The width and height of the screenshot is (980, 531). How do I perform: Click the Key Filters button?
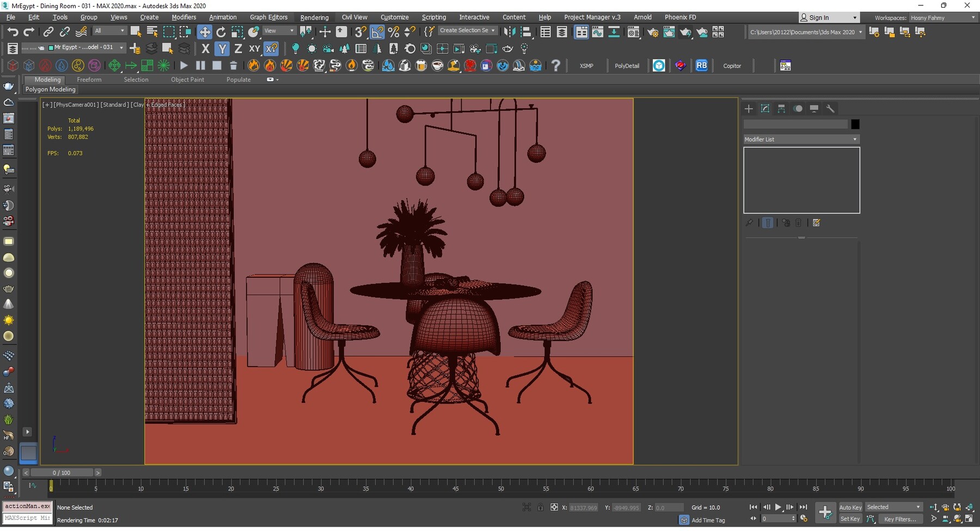point(901,519)
